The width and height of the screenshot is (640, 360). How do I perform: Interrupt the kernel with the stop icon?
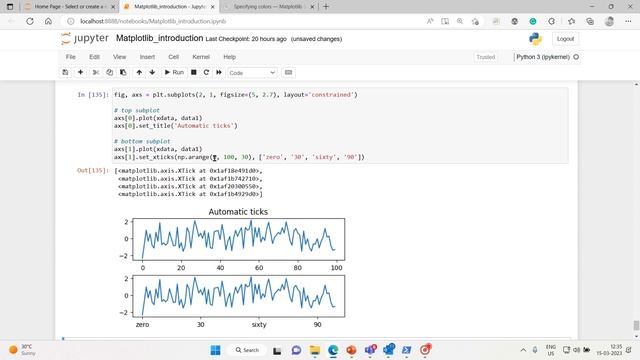[x=194, y=72]
